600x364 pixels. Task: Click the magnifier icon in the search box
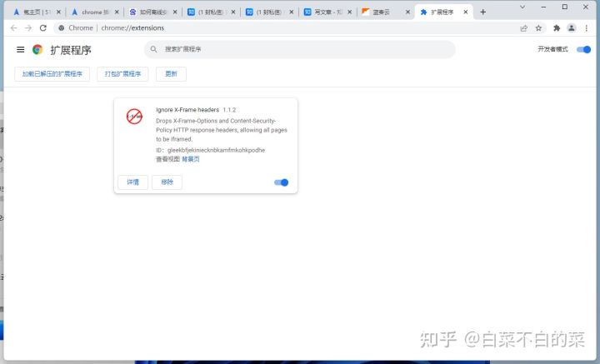(153, 49)
